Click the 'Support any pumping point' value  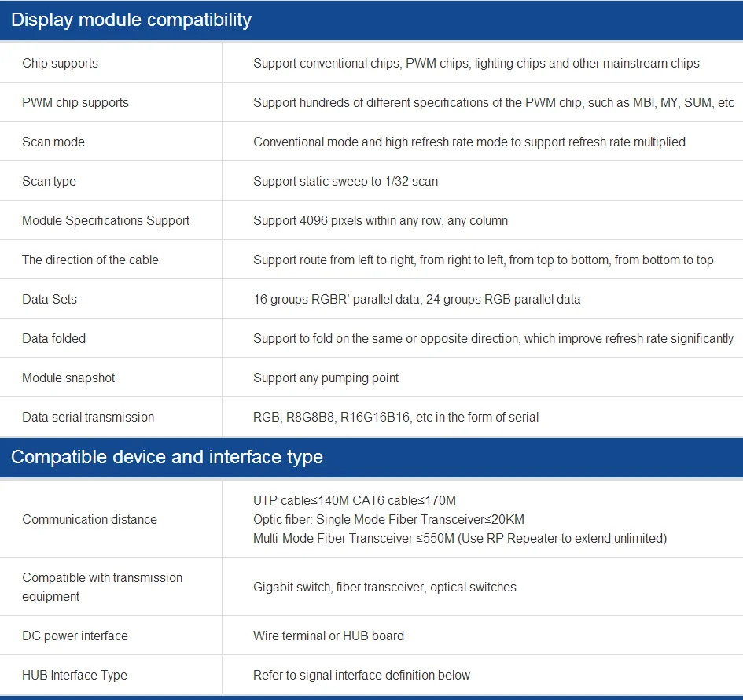pos(326,378)
